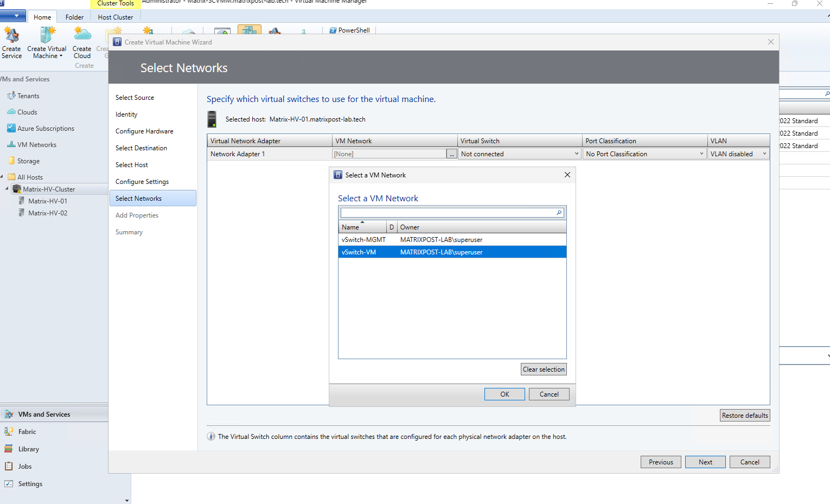Screen dimensions: 830x504
Task: Click the Matrix-HV-02 host server icon
Action: point(22,213)
